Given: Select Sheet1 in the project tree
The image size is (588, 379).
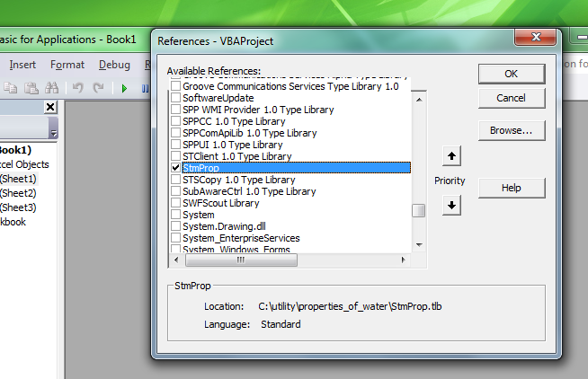Looking at the screenshot, I should tap(18, 179).
